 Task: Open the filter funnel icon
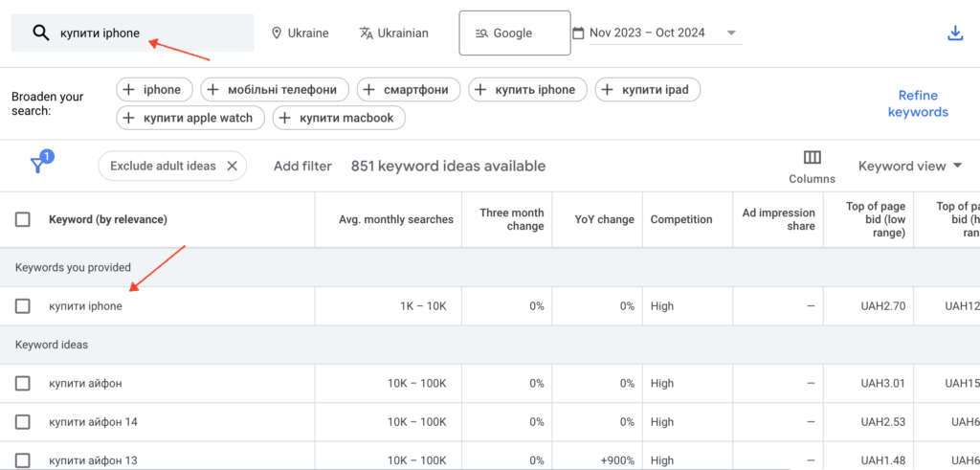38,166
